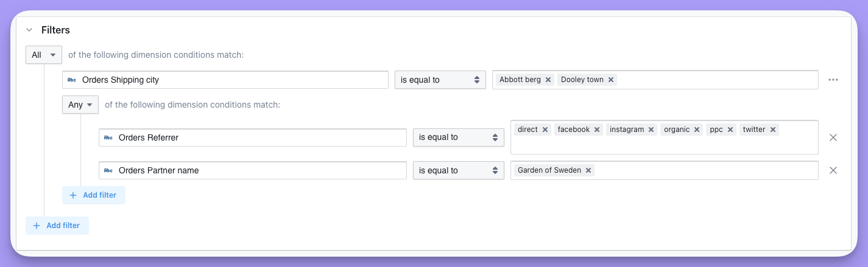Click the Orders Shipping city field selector

click(225, 80)
